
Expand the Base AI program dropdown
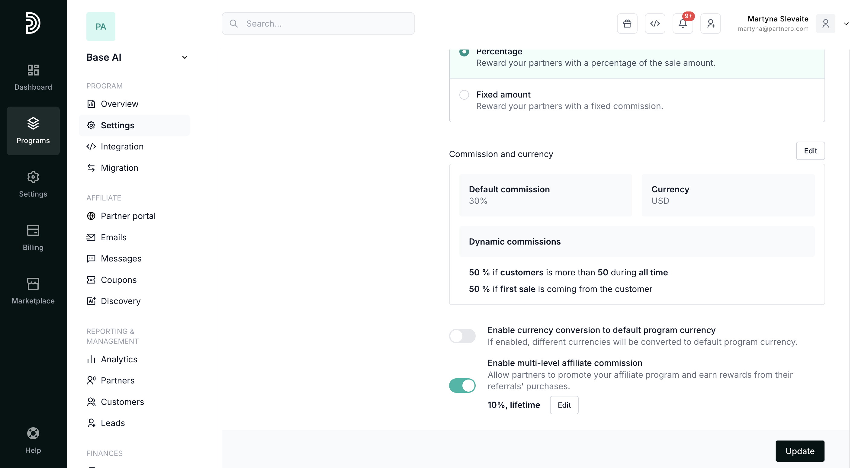click(185, 57)
